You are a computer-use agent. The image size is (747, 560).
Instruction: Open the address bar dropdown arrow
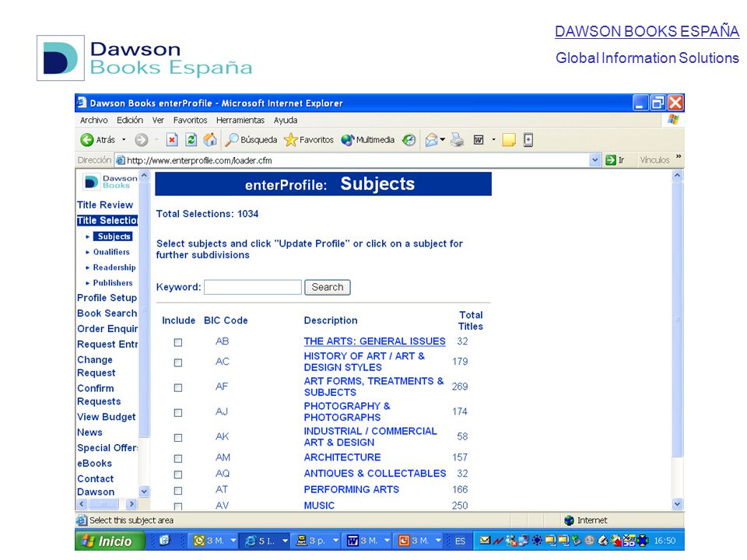pos(594,160)
